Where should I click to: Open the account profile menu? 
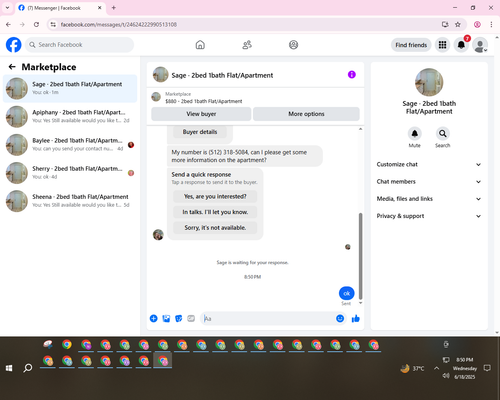[480, 45]
